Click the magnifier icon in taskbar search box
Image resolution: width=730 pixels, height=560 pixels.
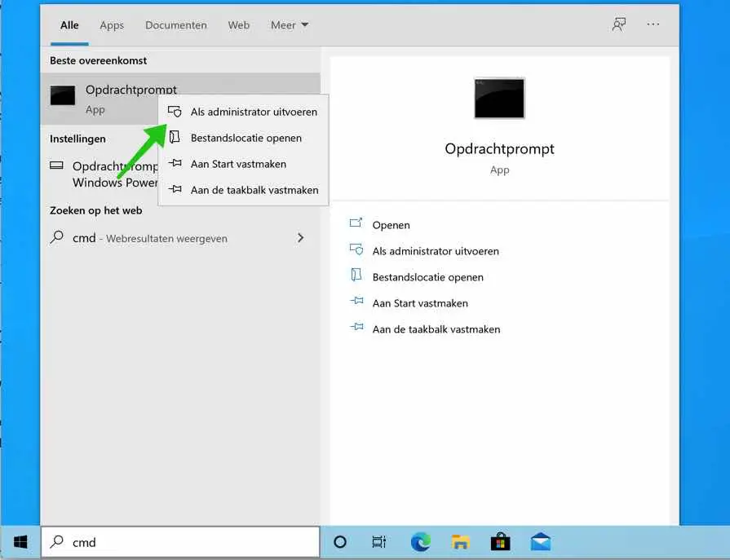pyautogui.click(x=57, y=541)
